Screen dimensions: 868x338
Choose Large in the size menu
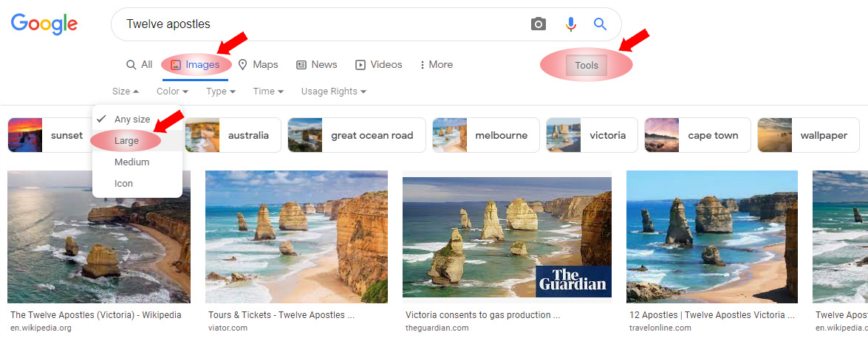(126, 141)
